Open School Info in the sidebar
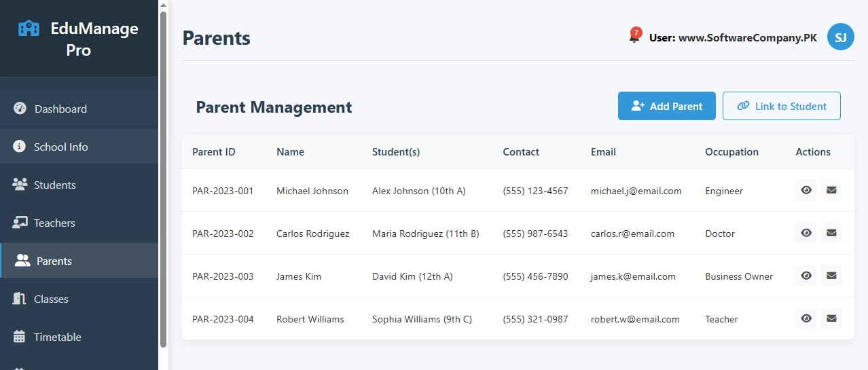 (79, 147)
